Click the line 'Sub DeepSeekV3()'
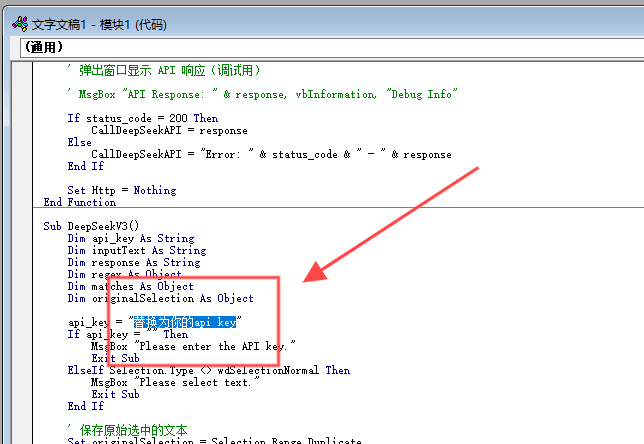 [x=91, y=226]
